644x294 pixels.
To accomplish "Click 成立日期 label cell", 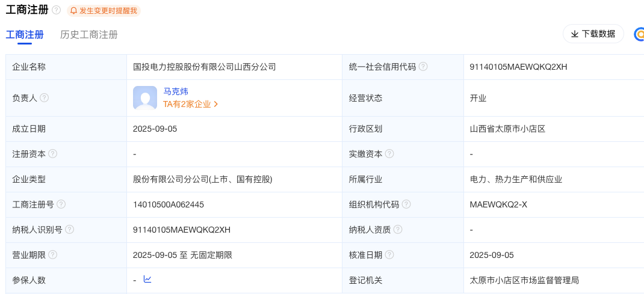I will [66, 129].
